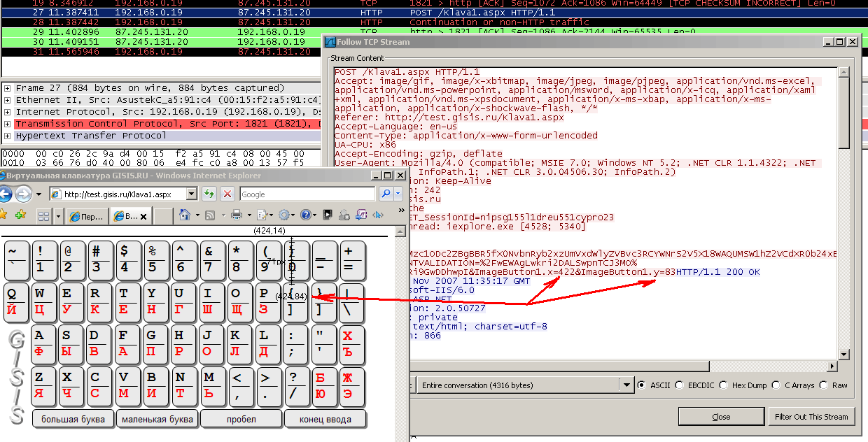Screen dimensions: 868x442
Task: Click the IE Refresh page icon
Action: coord(209,194)
